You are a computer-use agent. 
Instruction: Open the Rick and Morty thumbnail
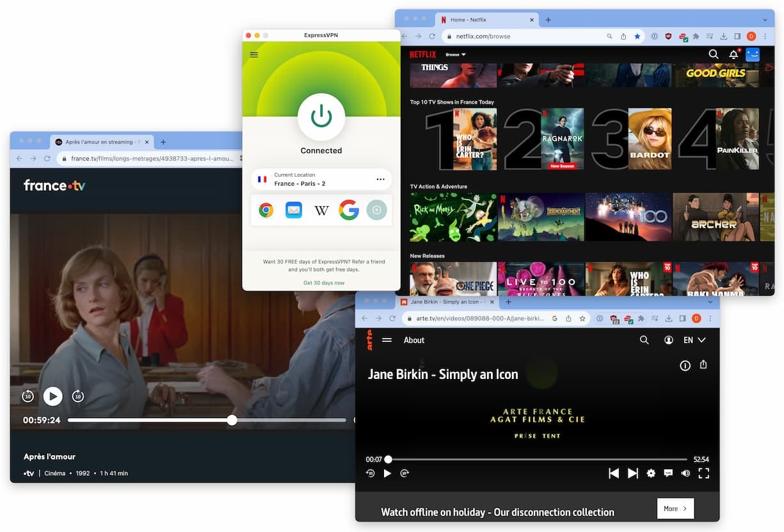coord(453,217)
